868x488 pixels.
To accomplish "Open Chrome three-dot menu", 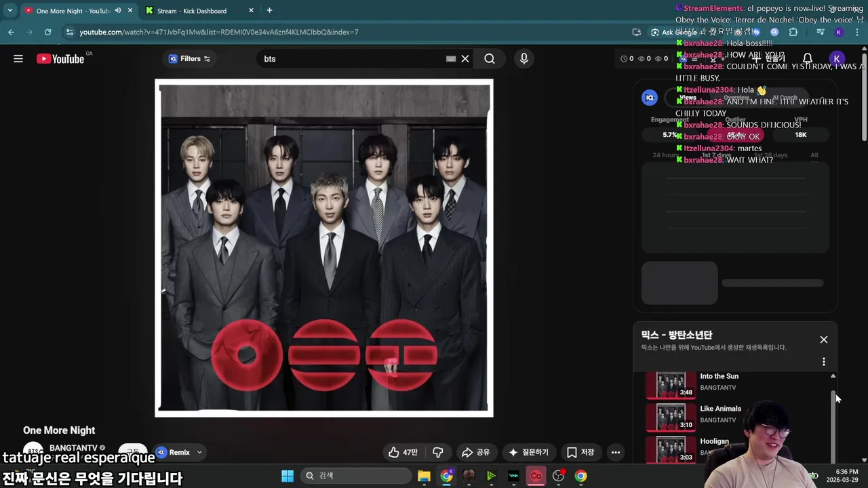I will [x=857, y=32].
